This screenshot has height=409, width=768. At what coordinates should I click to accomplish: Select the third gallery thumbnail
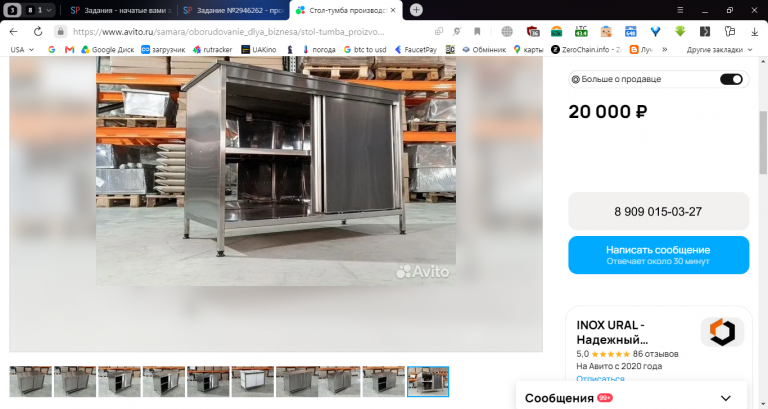[x=119, y=381]
